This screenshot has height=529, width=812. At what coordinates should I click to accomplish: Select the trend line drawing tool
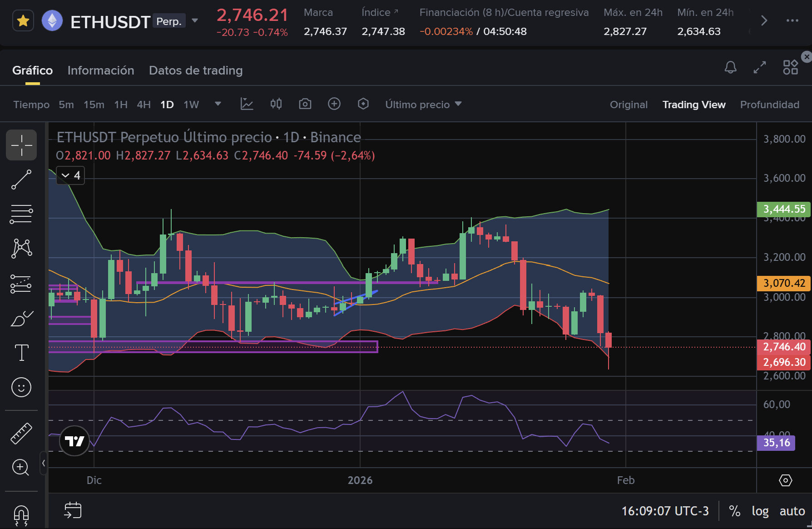click(x=21, y=180)
